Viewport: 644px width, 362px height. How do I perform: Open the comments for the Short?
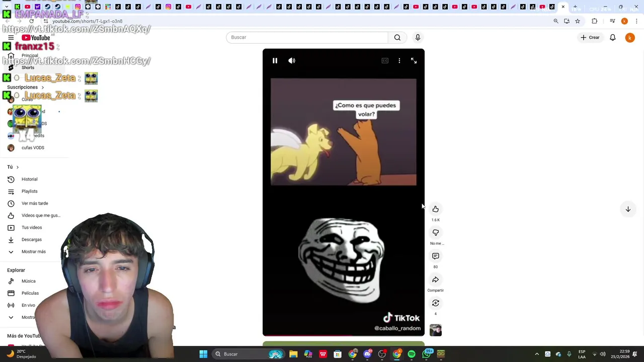[436, 256]
